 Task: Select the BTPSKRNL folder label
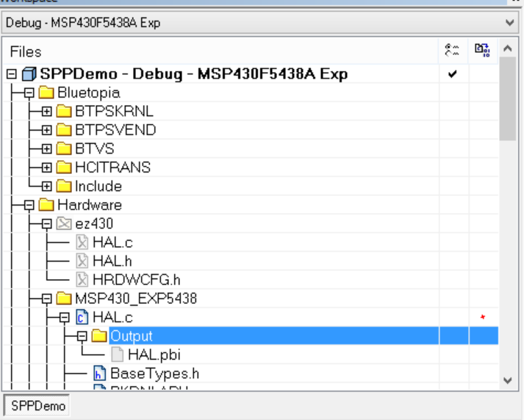coord(115,111)
